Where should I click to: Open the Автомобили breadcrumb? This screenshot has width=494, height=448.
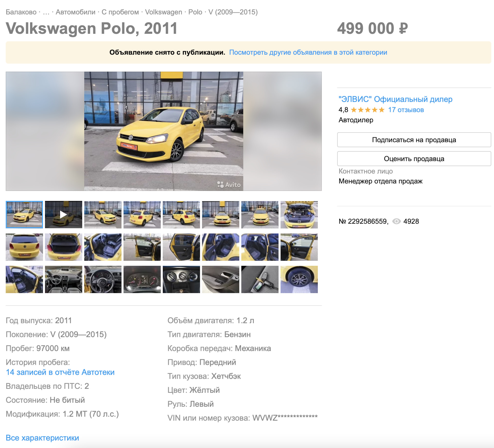pos(75,12)
